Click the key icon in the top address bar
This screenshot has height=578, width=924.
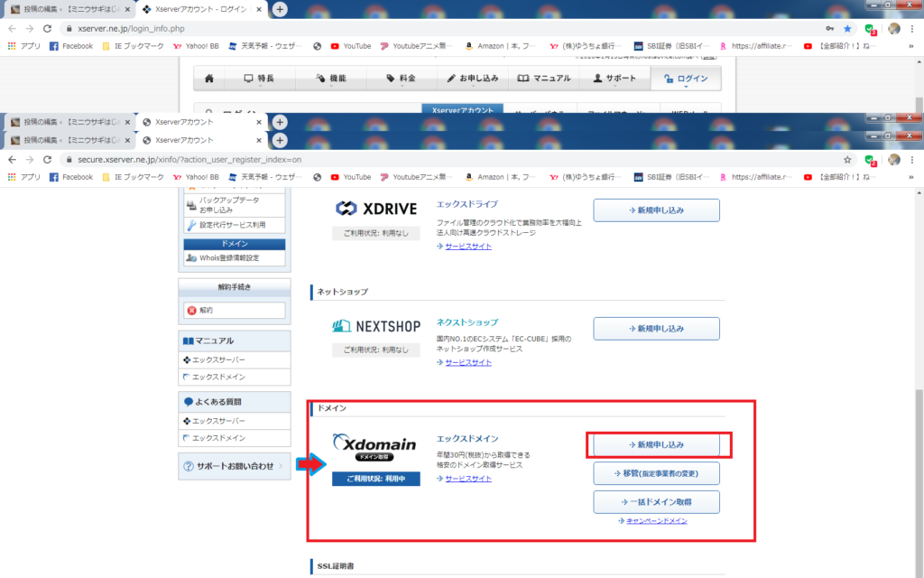click(x=829, y=29)
